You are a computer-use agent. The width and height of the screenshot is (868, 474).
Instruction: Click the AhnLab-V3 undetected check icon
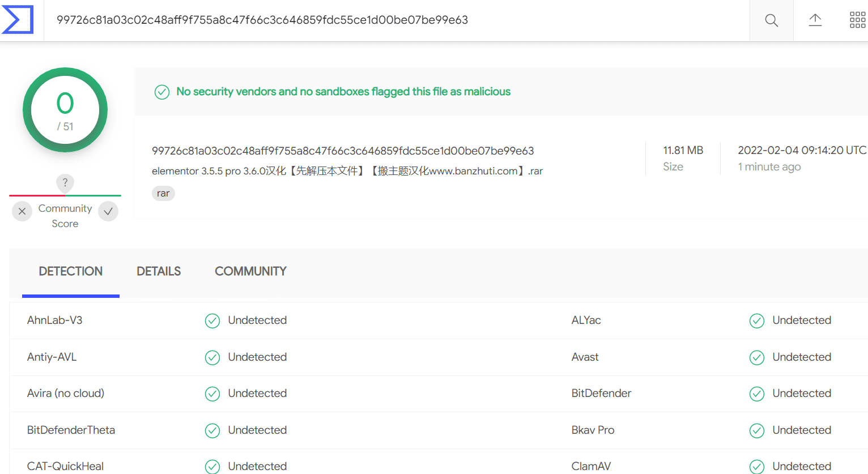coord(212,321)
